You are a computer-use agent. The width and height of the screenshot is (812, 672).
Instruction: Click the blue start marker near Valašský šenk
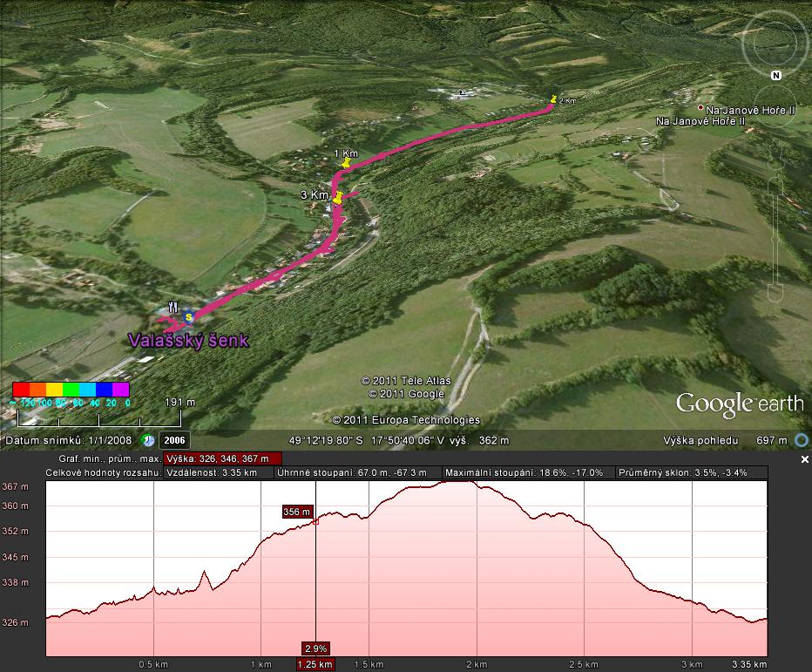coord(189,316)
